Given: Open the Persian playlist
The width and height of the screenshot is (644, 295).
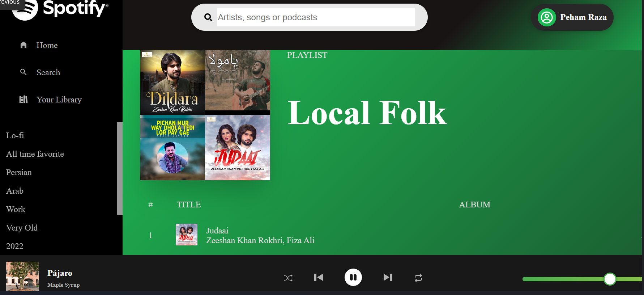Looking at the screenshot, I should [x=19, y=172].
